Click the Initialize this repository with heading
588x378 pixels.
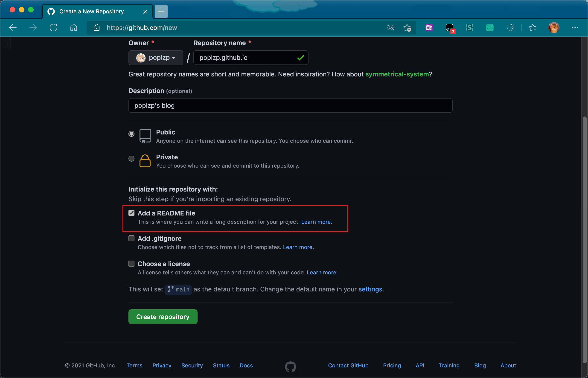pos(173,189)
